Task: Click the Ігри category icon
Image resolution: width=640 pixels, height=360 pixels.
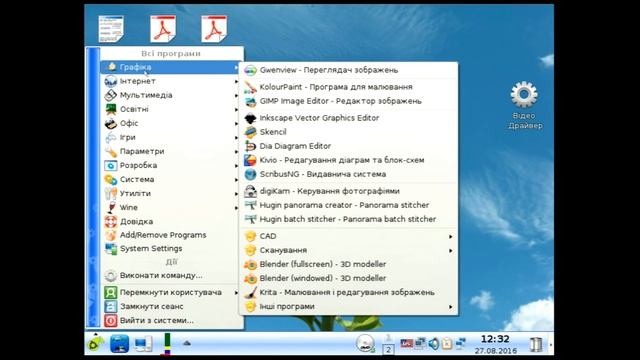Action: 111,138
